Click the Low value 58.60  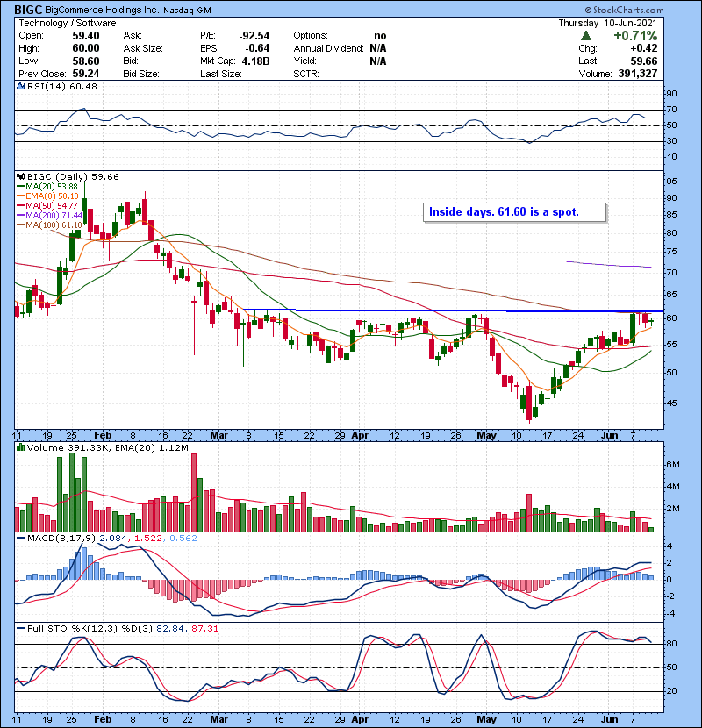tap(85, 61)
